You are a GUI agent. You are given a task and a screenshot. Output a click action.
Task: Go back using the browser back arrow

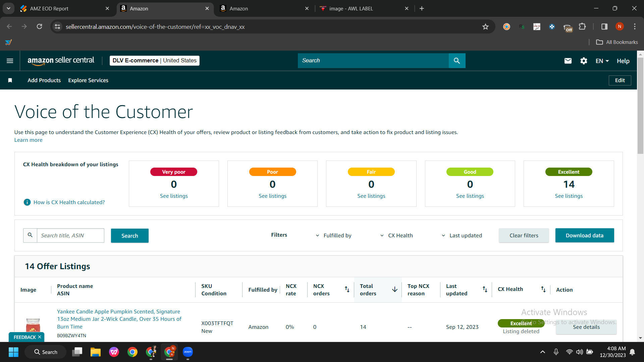[9, 26]
